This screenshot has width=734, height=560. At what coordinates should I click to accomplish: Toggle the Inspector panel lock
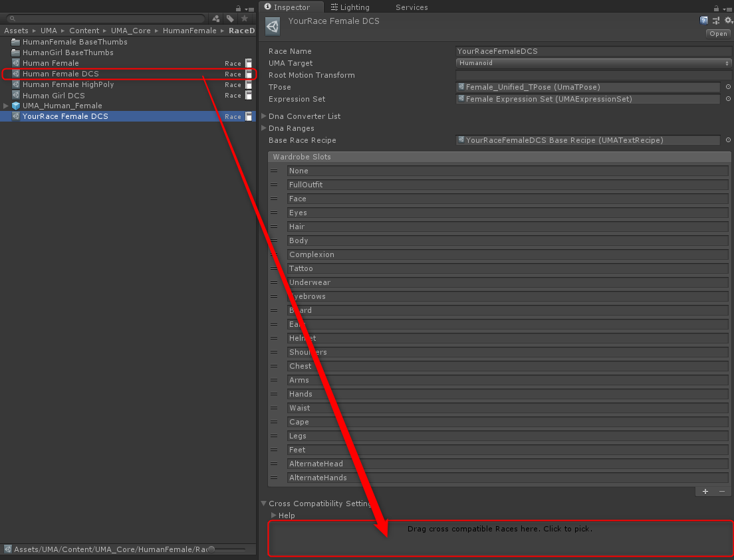[715, 9]
